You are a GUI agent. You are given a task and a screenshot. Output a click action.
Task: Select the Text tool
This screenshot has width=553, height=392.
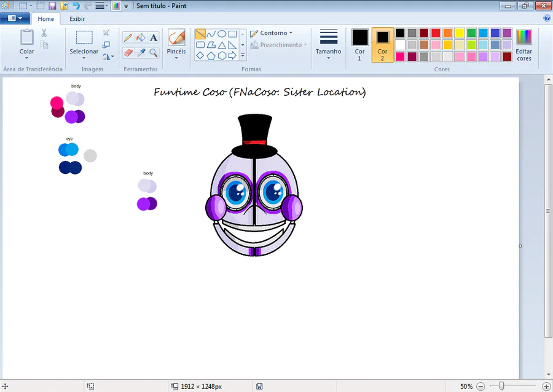(154, 37)
